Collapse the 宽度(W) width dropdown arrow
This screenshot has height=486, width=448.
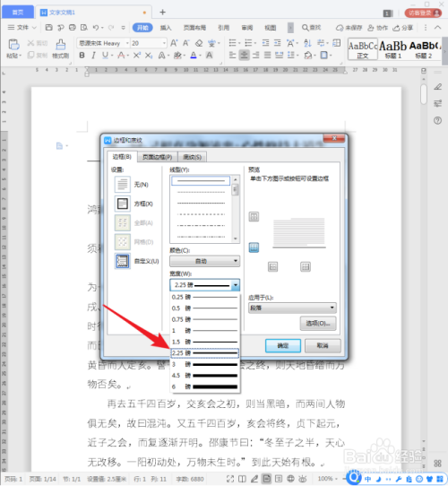click(x=236, y=285)
